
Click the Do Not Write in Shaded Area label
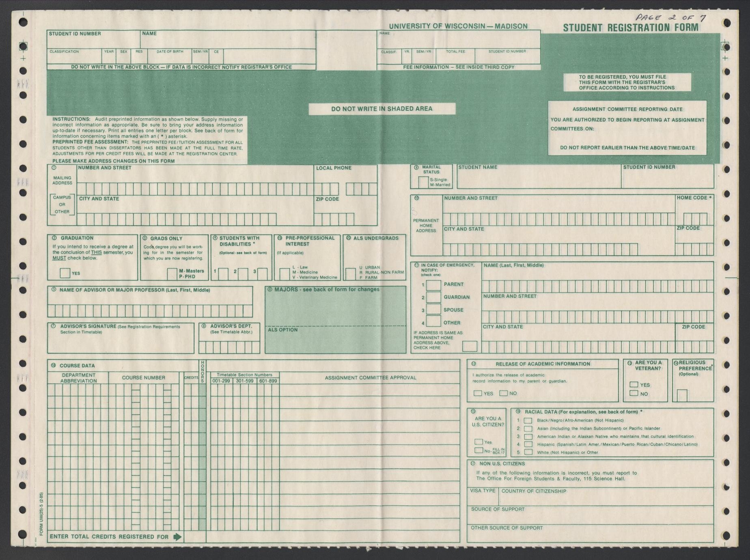click(x=382, y=109)
